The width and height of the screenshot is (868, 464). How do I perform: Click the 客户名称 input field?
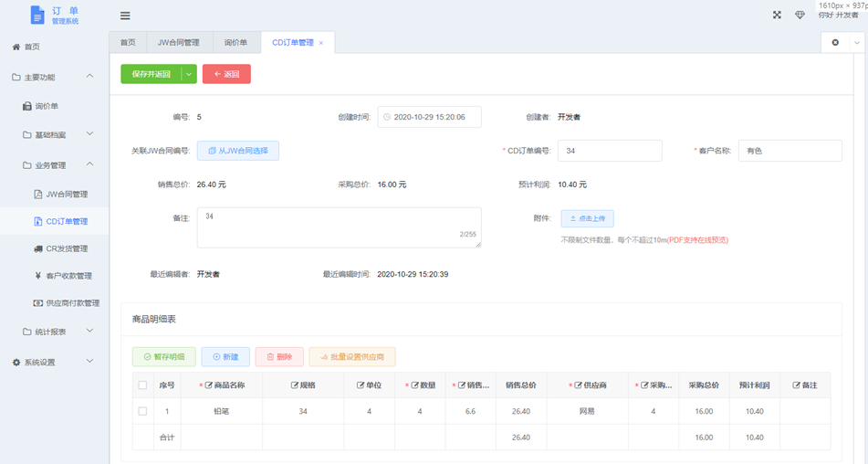click(790, 151)
